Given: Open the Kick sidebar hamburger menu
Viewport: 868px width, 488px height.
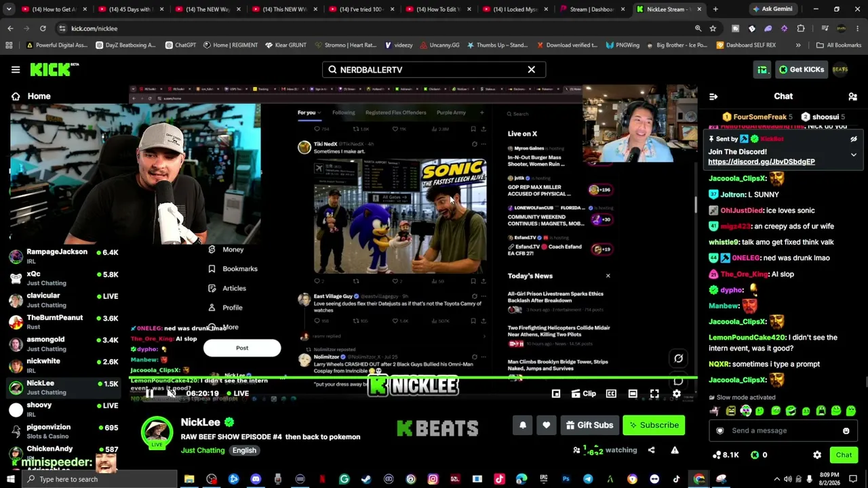Looking at the screenshot, I should point(16,69).
